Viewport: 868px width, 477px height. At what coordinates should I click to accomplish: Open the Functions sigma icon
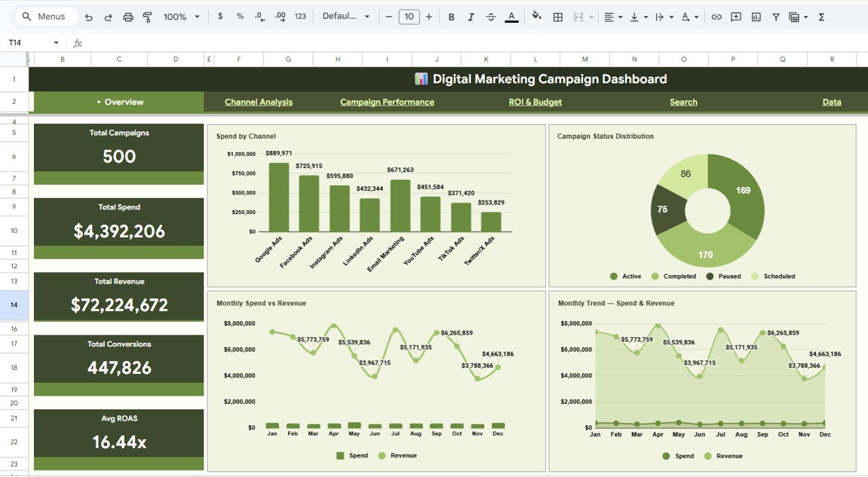pyautogui.click(x=821, y=16)
